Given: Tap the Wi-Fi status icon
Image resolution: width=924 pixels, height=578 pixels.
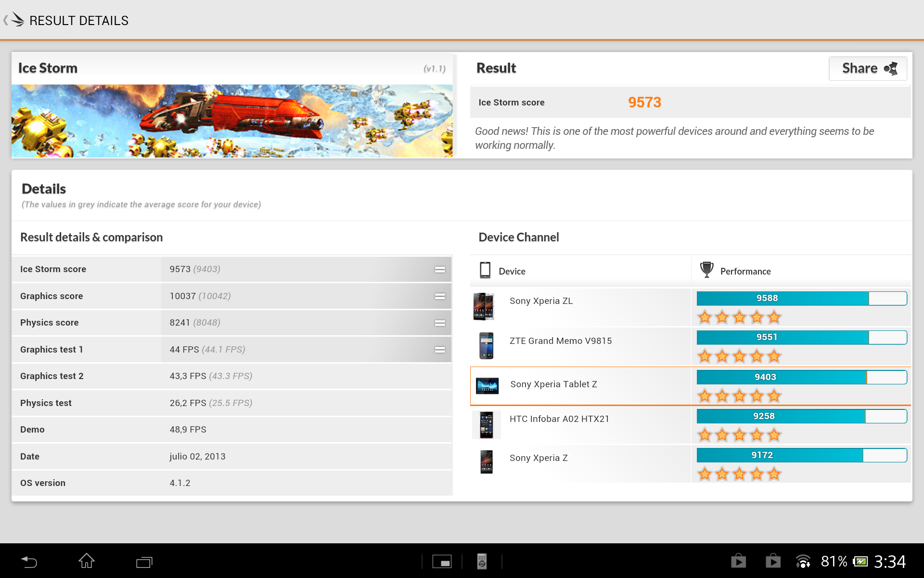Looking at the screenshot, I should click(803, 562).
